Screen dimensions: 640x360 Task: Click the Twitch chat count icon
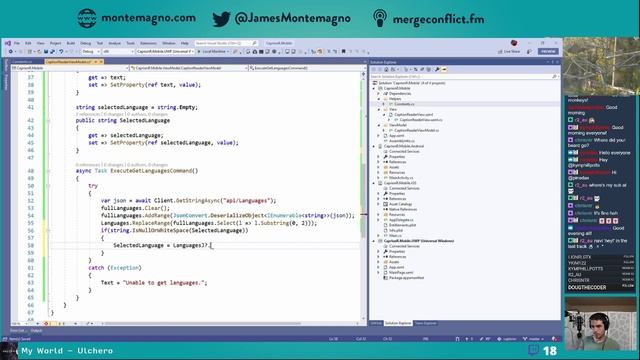pyautogui.click(x=533, y=350)
